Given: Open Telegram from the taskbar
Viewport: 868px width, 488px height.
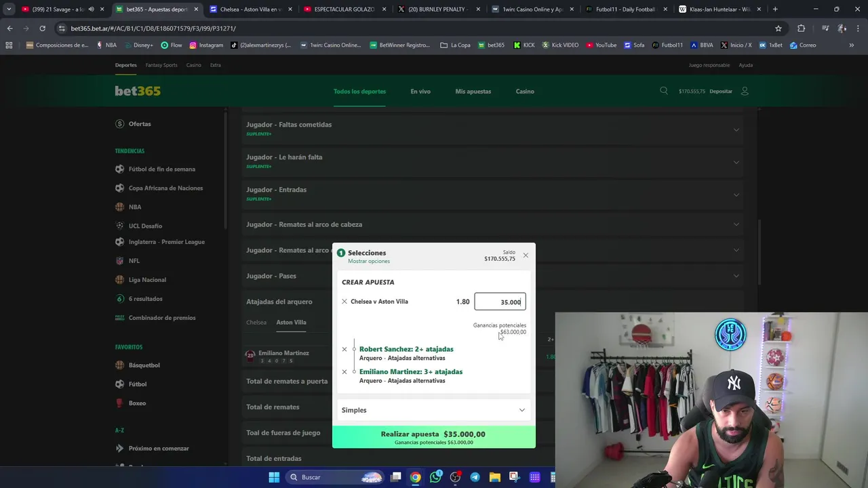Looking at the screenshot, I should 475,477.
